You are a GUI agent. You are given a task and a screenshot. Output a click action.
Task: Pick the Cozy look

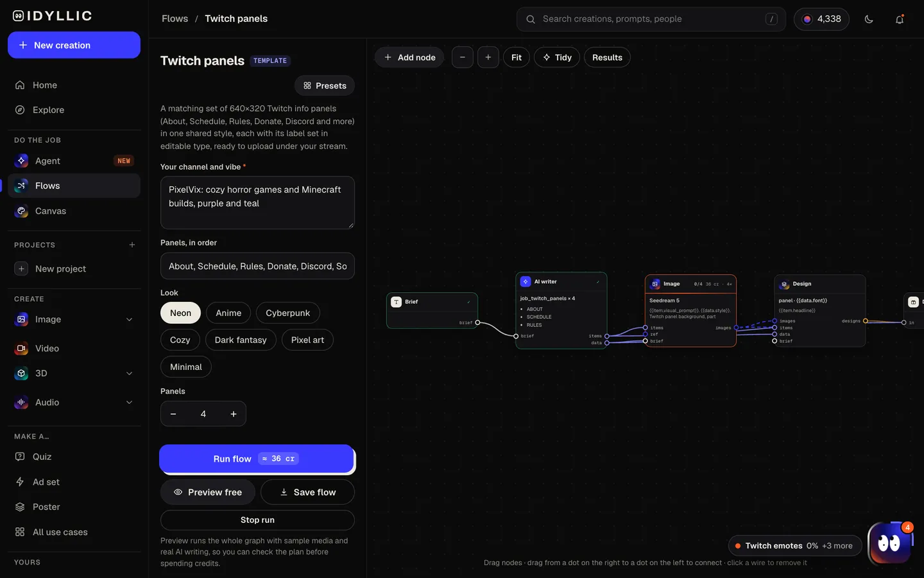[180, 340]
